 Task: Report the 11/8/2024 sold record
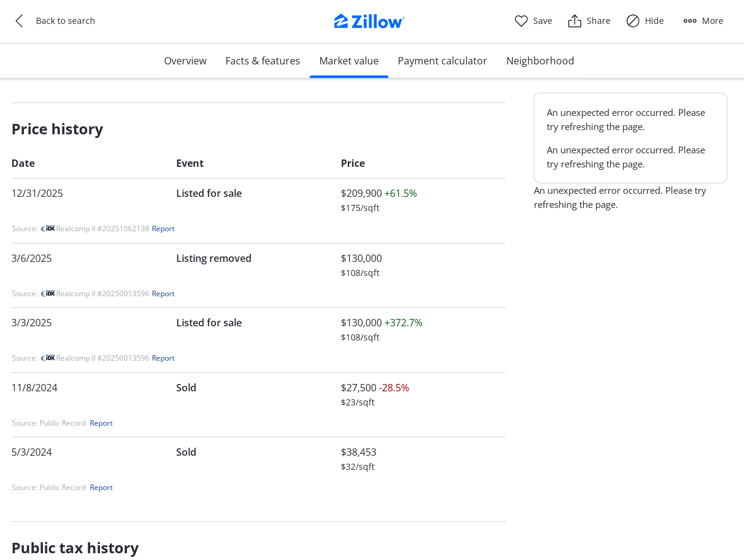click(x=101, y=423)
